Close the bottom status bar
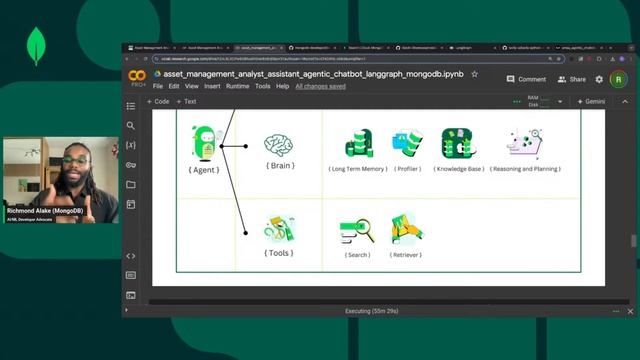Image resolution: width=640 pixels, height=360 pixels. click(x=630, y=311)
